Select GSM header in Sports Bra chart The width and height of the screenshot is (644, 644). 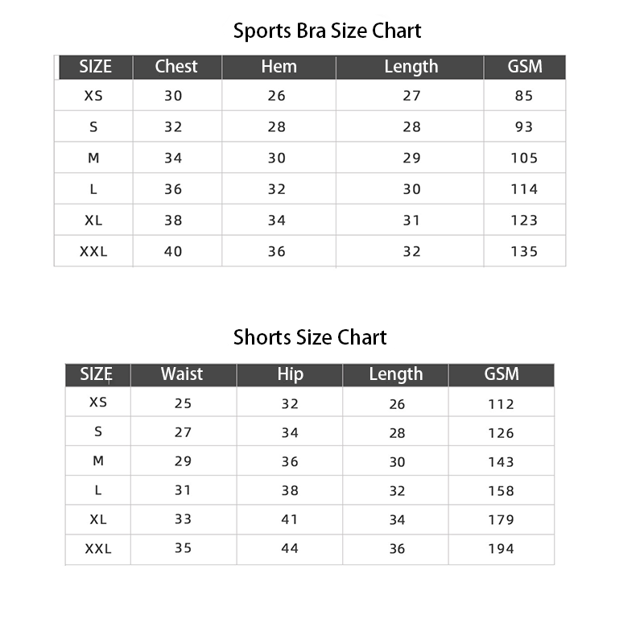tap(525, 67)
